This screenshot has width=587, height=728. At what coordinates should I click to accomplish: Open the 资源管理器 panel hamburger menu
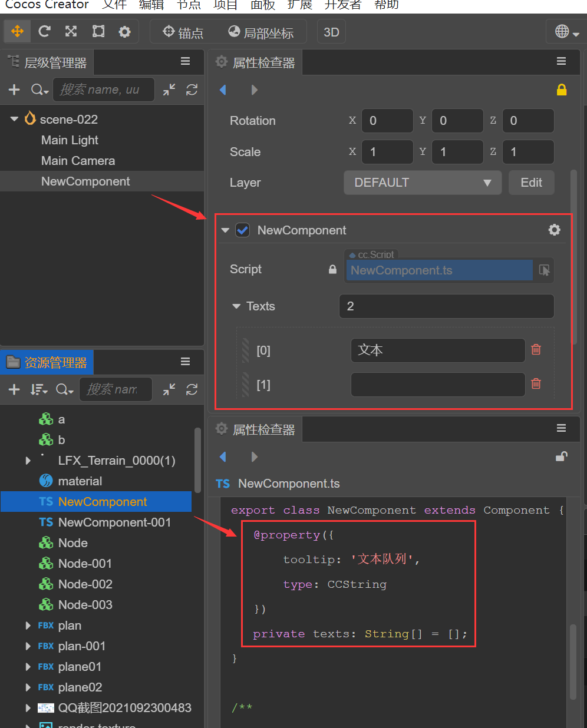(x=185, y=361)
